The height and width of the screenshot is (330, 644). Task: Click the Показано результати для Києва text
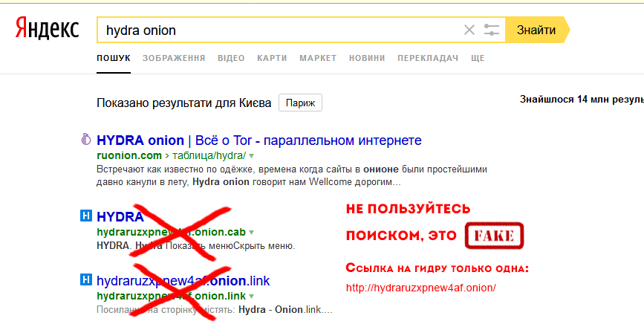184,103
